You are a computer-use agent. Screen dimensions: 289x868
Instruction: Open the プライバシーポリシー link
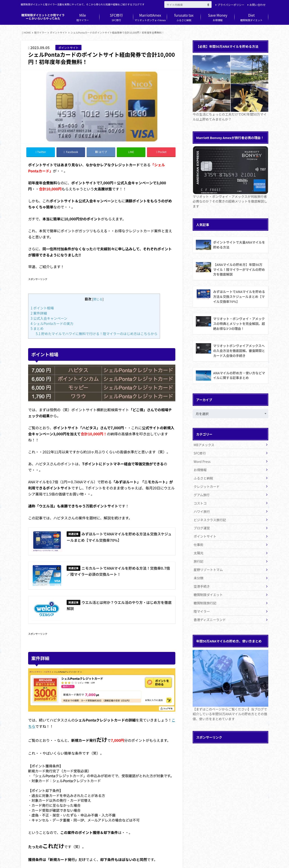coord(230,5)
